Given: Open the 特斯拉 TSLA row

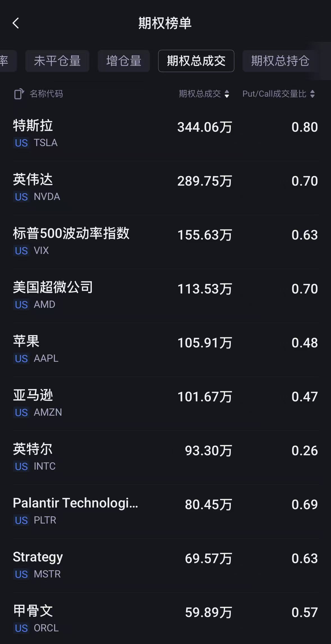Looking at the screenshot, I should [166, 134].
